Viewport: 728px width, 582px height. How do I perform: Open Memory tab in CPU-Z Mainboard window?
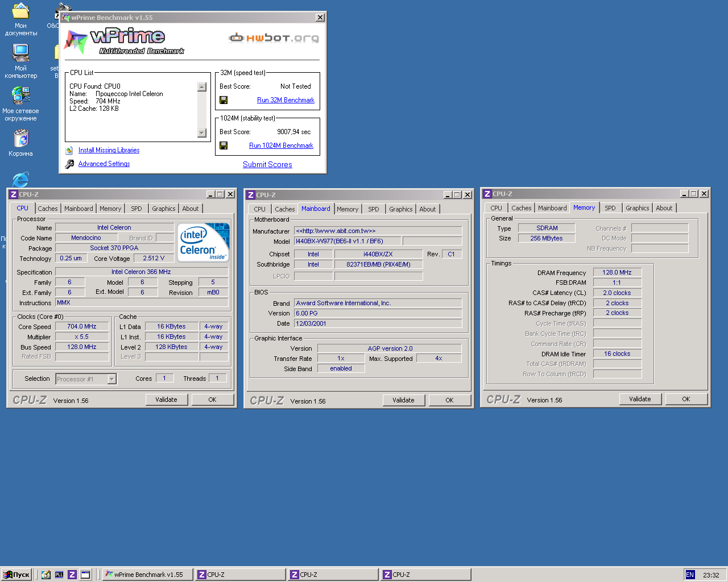[348, 209]
